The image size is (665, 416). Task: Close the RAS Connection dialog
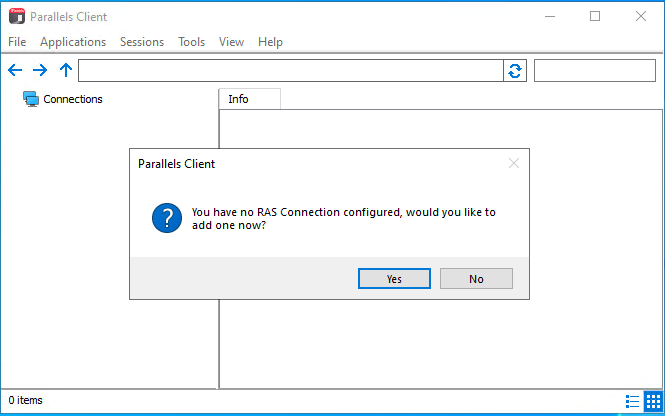[514, 163]
